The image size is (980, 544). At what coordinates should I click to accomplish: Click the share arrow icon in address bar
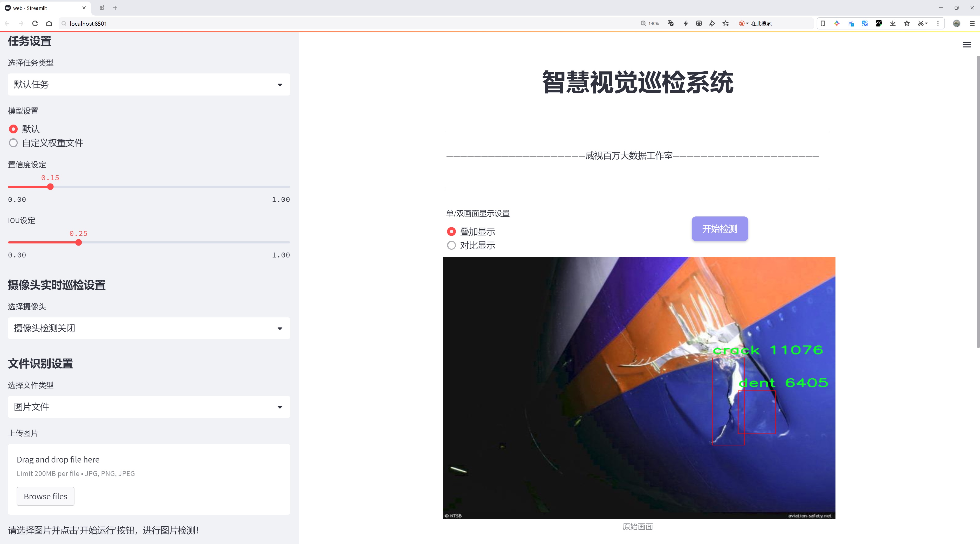(712, 23)
